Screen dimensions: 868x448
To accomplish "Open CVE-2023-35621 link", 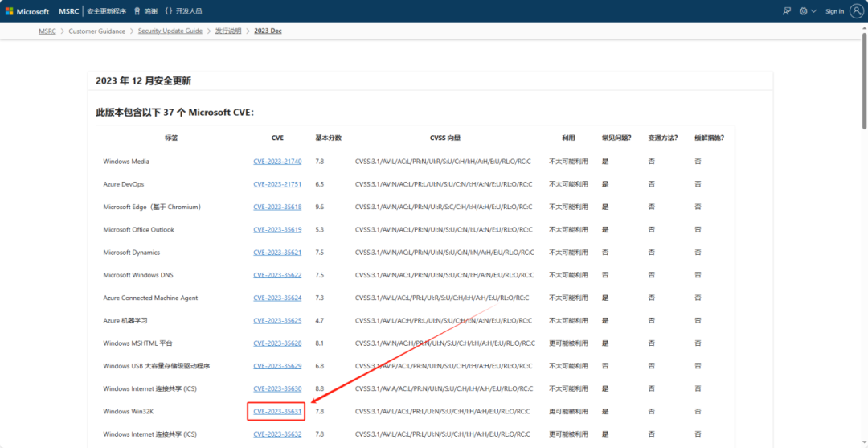I will [277, 252].
